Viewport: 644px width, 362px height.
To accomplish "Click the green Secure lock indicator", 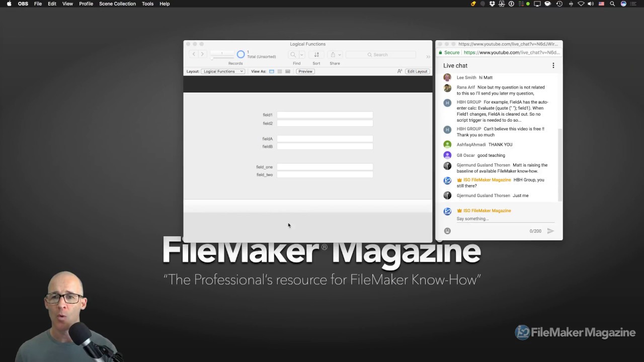I will point(449,52).
